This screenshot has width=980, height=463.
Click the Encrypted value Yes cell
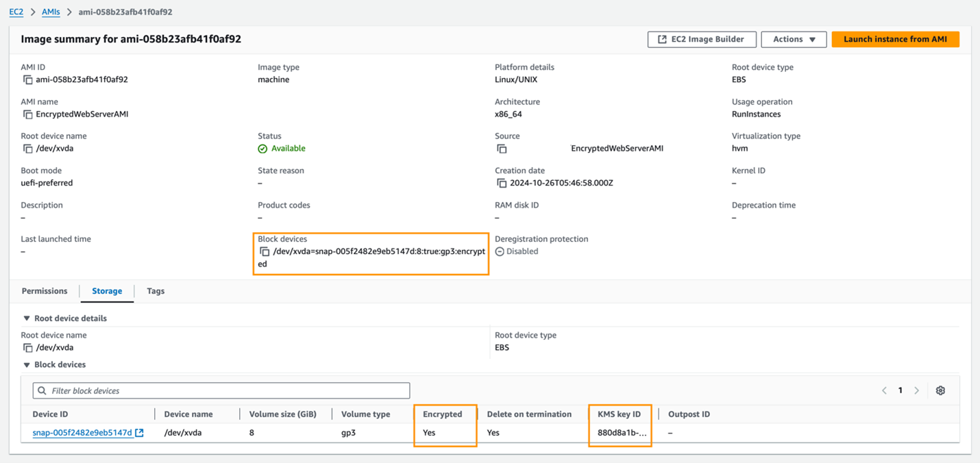pyautogui.click(x=429, y=433)
